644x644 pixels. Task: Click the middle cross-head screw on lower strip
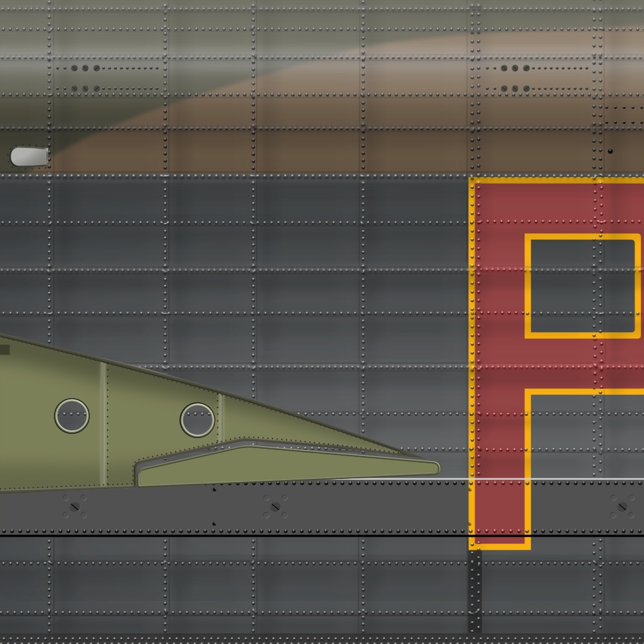275,506
